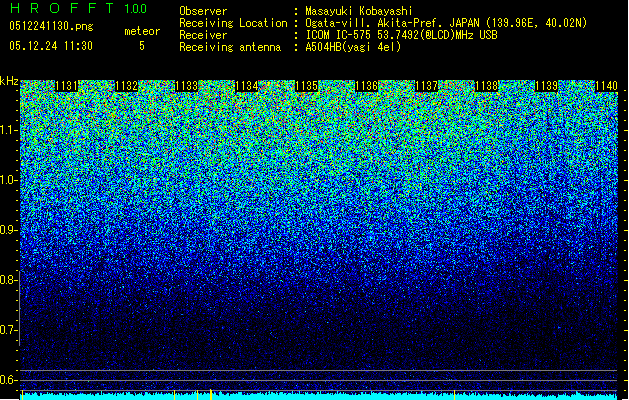Click the 1138 time label
The height and width of the screenshot is (400, 629).
tap(487, 86)
